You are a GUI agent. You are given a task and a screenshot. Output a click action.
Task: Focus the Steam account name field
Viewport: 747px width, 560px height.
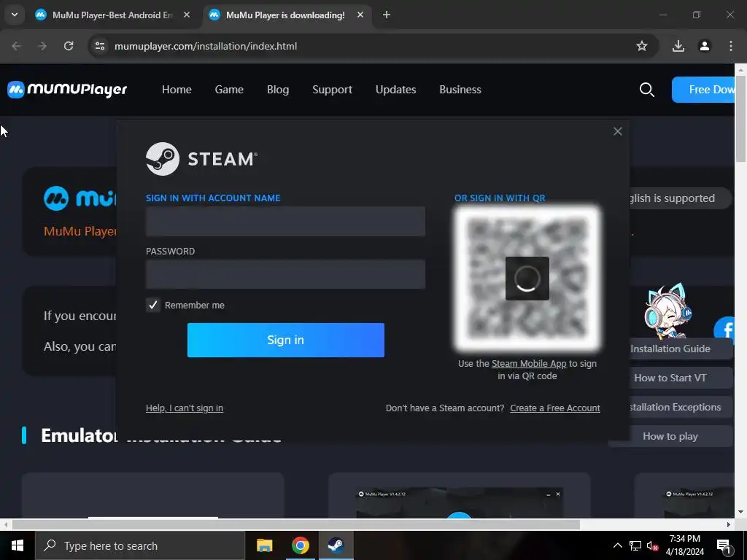285,222
